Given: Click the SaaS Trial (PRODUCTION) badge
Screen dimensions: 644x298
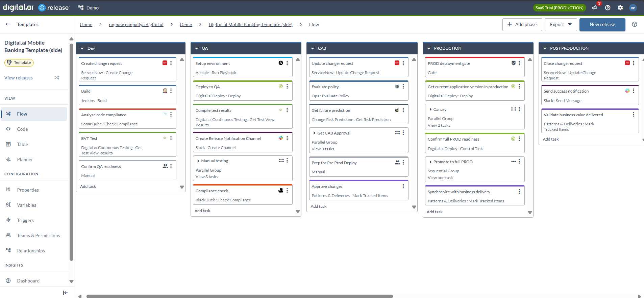Looking at the screenshot, I should [559, 8].
